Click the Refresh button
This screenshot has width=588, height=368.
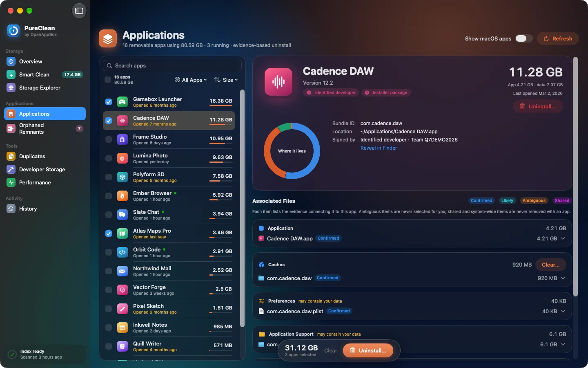pos(558,38)
